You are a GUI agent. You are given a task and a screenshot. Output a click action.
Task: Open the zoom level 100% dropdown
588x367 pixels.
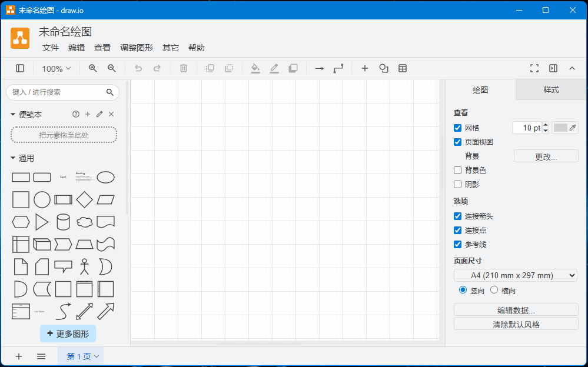[x=55, y=68]
